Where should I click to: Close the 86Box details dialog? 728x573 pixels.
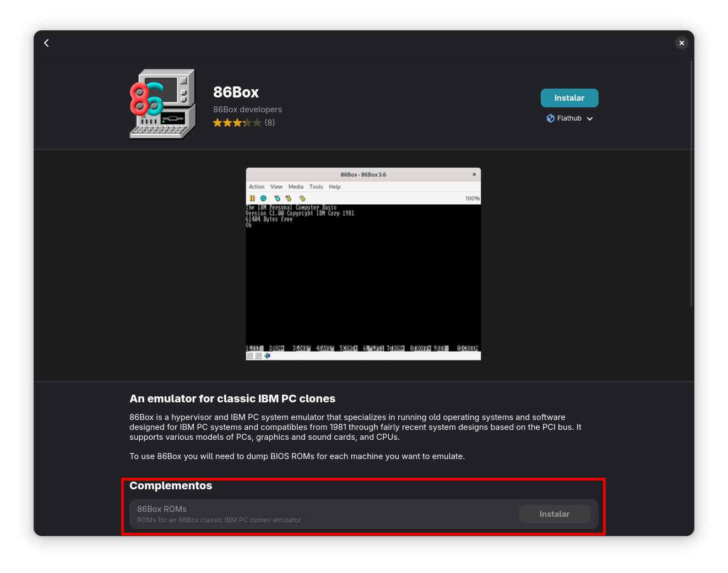click(682, 43)
